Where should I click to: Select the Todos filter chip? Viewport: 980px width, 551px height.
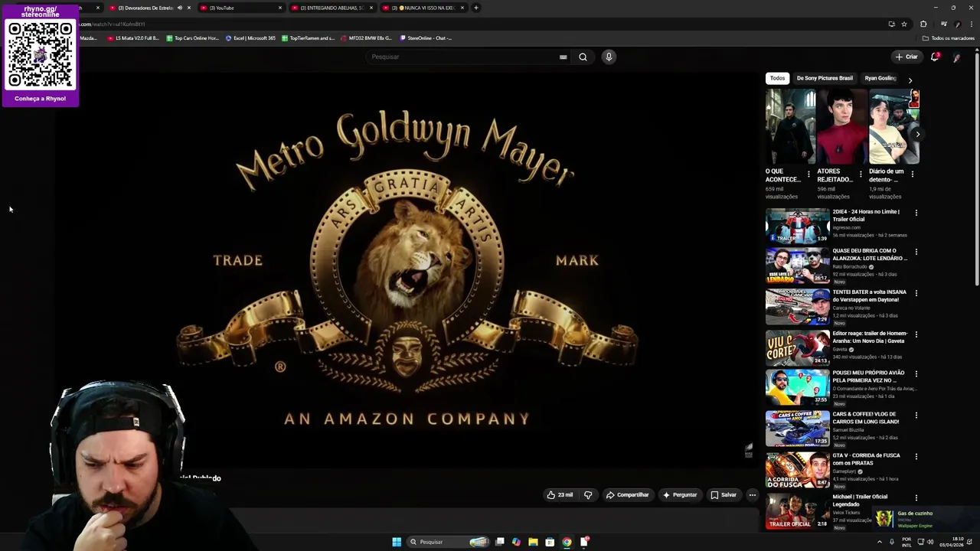click(777, 78)
